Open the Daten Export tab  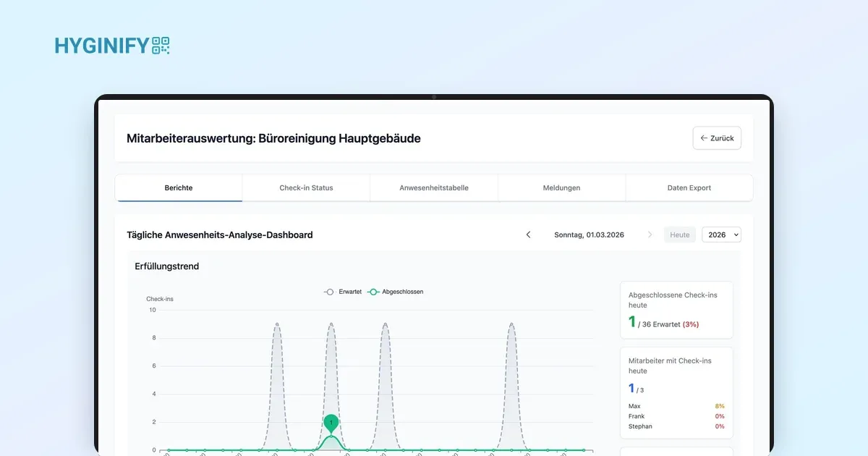pos(689,187)
